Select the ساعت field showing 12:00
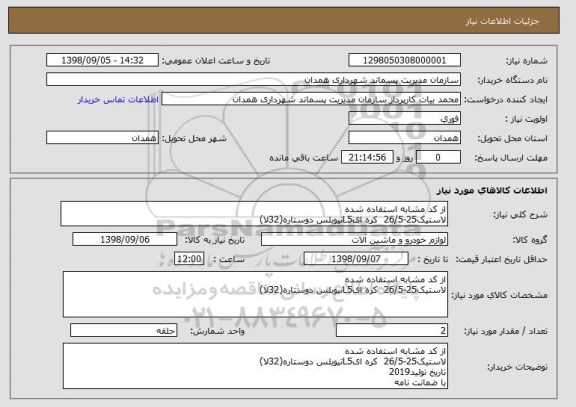 [x=189, y=259]
